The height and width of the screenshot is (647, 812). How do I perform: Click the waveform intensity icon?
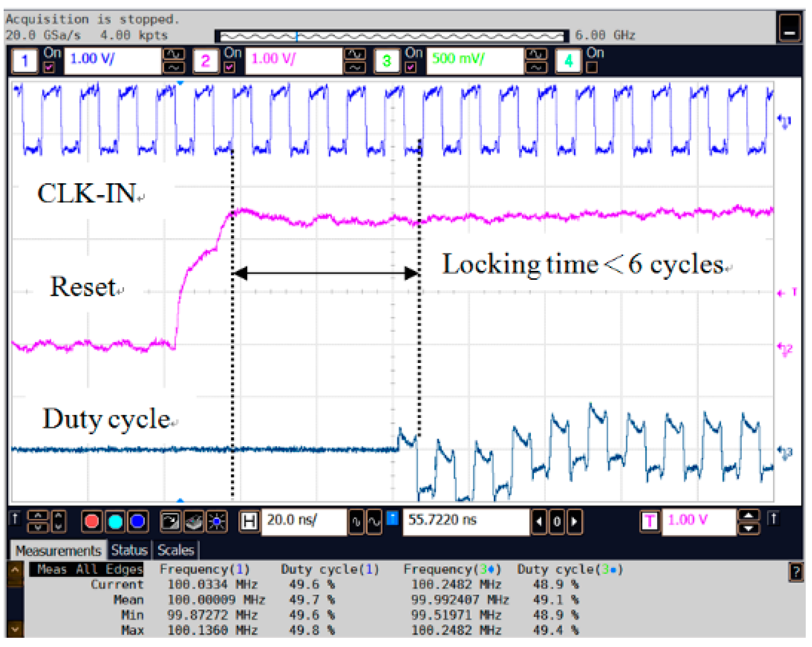pyautogui.click(x=217, y=522)
